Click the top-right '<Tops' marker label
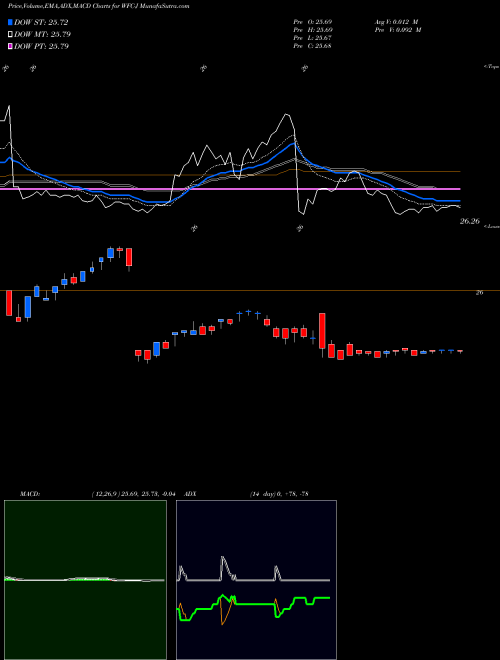Viewport: 500px width, 660px height. tap(492, 67)
